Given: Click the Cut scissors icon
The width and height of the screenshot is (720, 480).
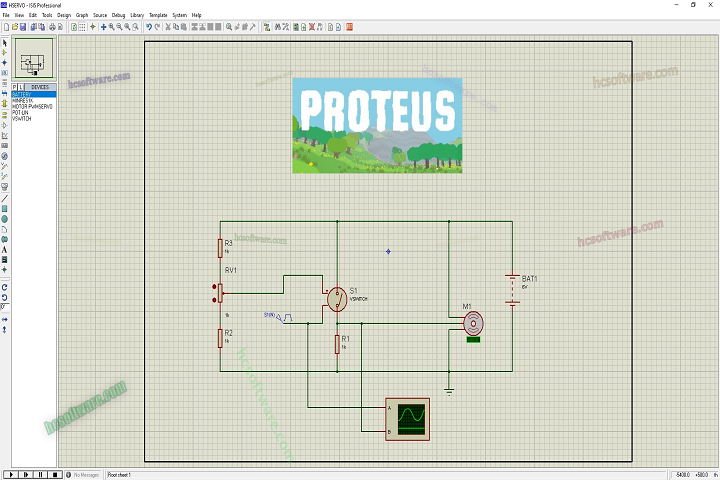Looking at the screenshot, I should click(168, 27).
